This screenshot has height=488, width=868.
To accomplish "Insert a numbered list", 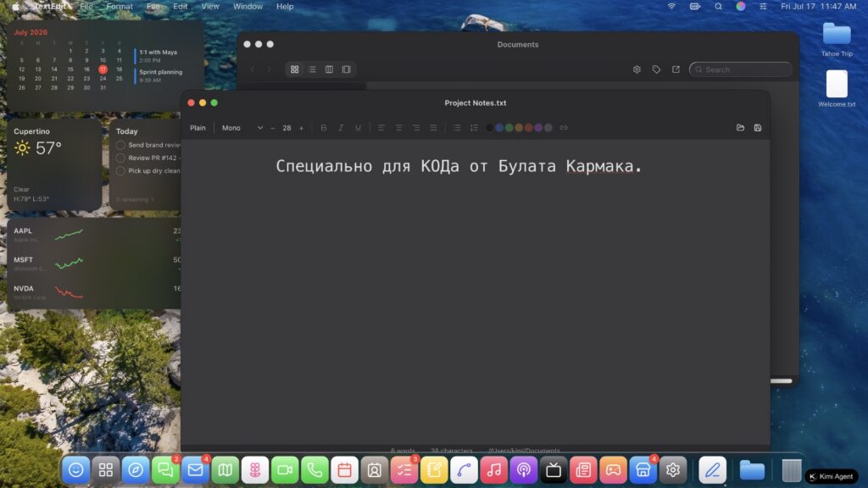I will (x=474, y=128).
